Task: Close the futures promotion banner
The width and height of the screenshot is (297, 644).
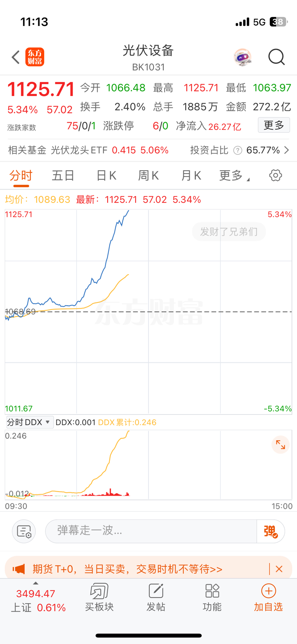Action: click(x=279, y=569)
